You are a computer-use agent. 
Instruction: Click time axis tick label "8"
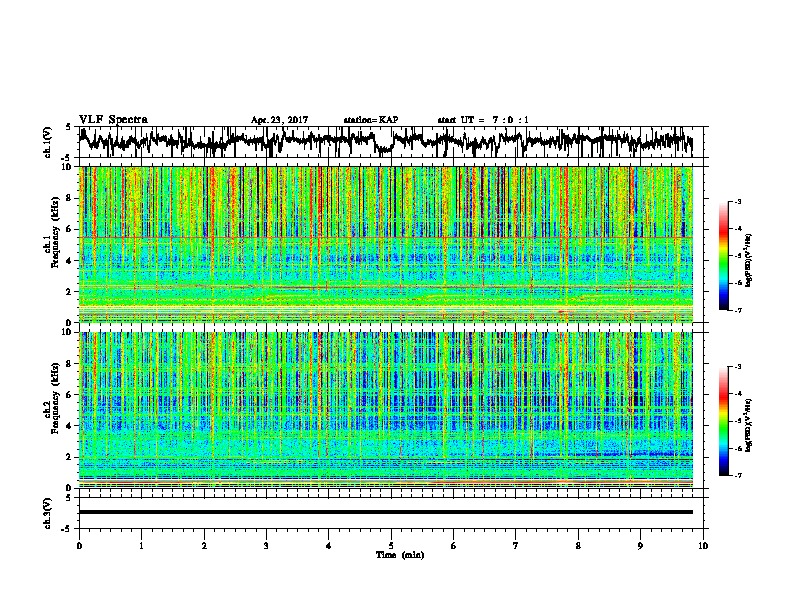click(578, 546)
